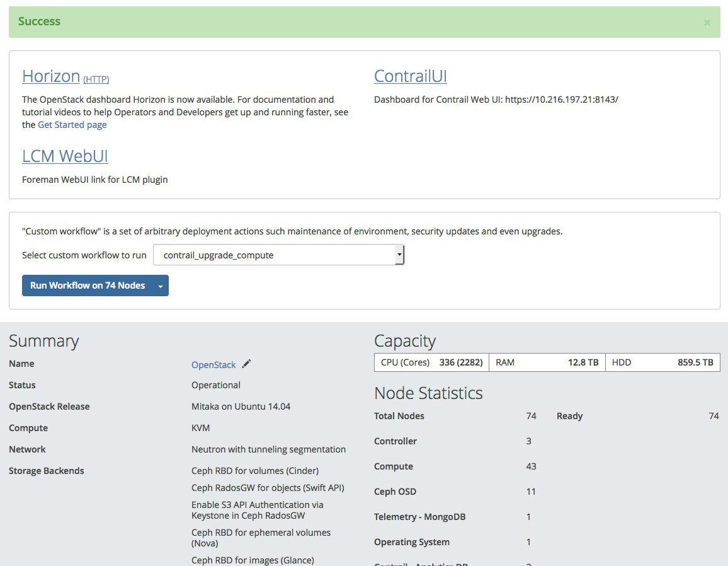Open the Horizon dashboard link
Image resolution: width=728 pixels, height=566 pixels.
tap(51, 76)
